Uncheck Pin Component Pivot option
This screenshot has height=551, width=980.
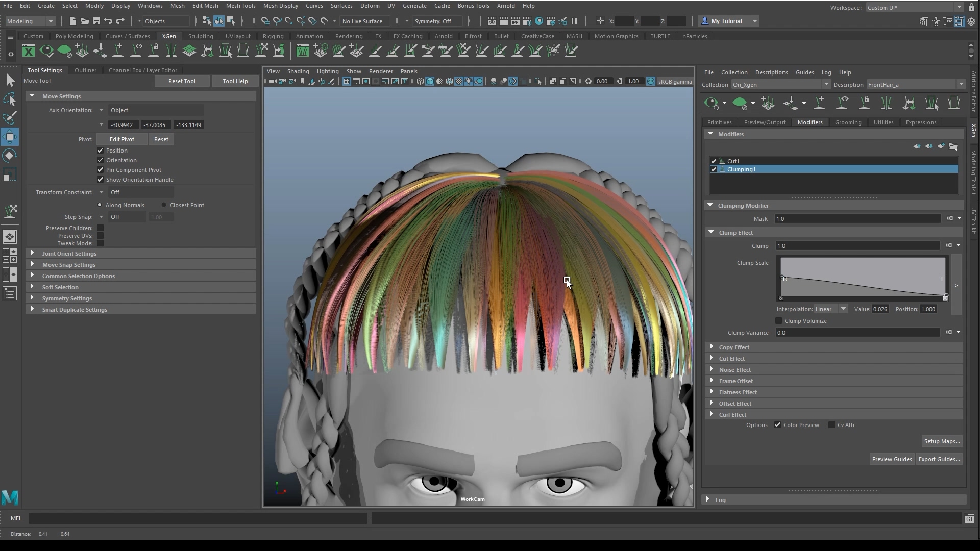point(101,170)
